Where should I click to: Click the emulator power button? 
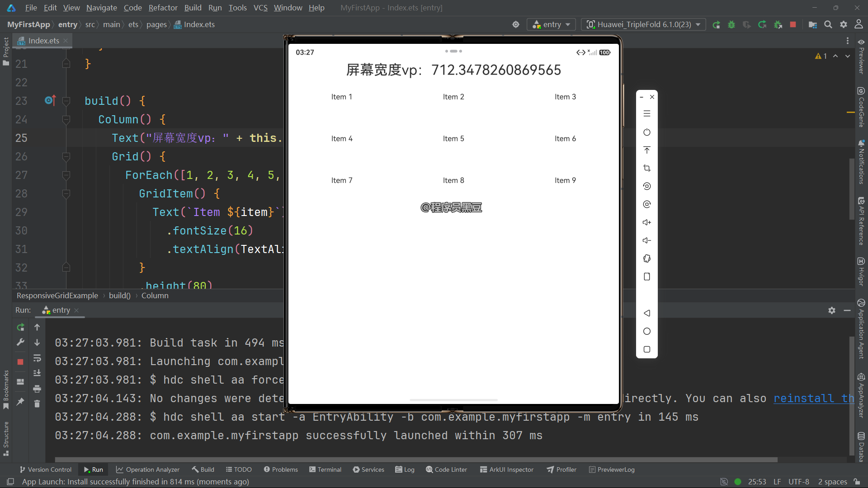647,132
